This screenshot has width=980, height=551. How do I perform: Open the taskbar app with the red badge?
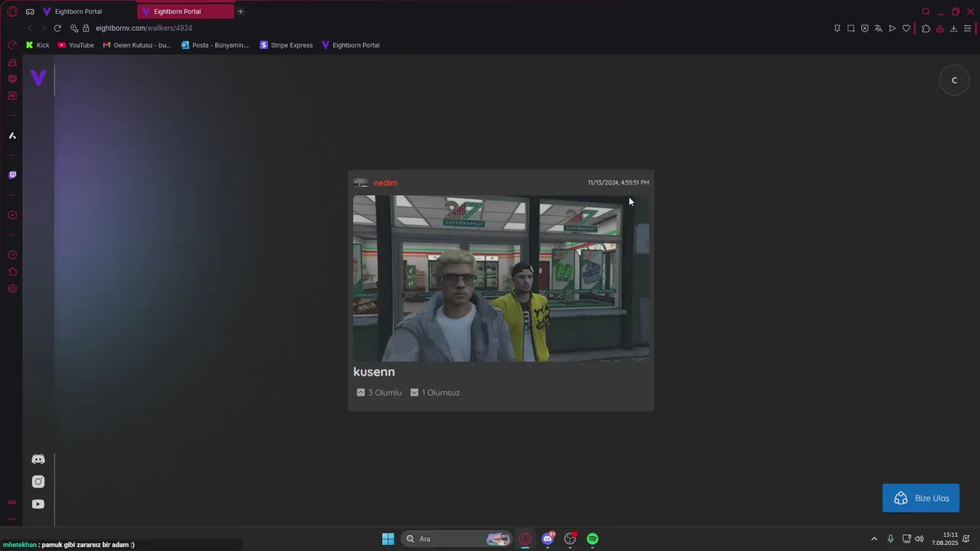[x=570, y=539]
